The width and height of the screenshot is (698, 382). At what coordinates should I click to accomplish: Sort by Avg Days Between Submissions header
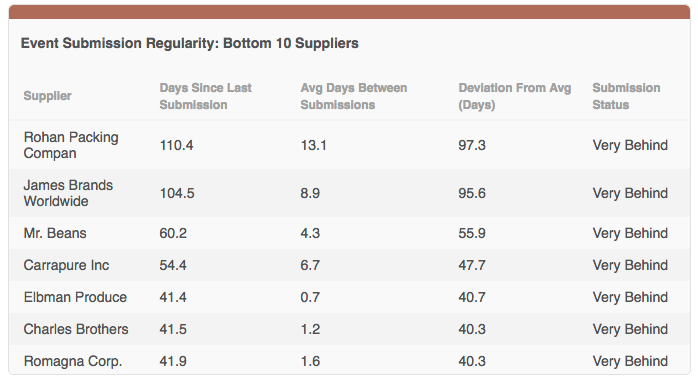(x=353, y=96)
